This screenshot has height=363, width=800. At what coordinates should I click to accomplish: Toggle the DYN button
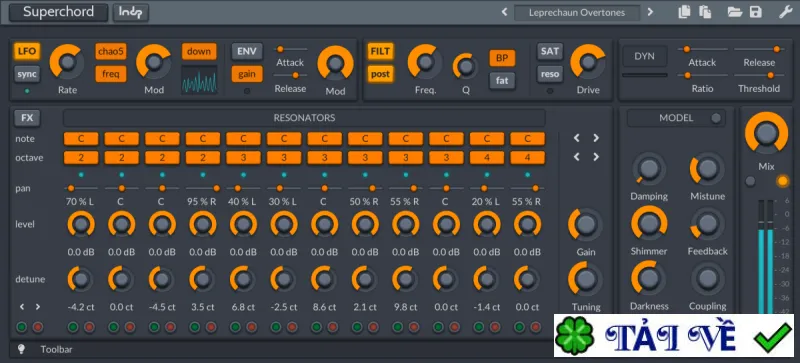point(644,56)
